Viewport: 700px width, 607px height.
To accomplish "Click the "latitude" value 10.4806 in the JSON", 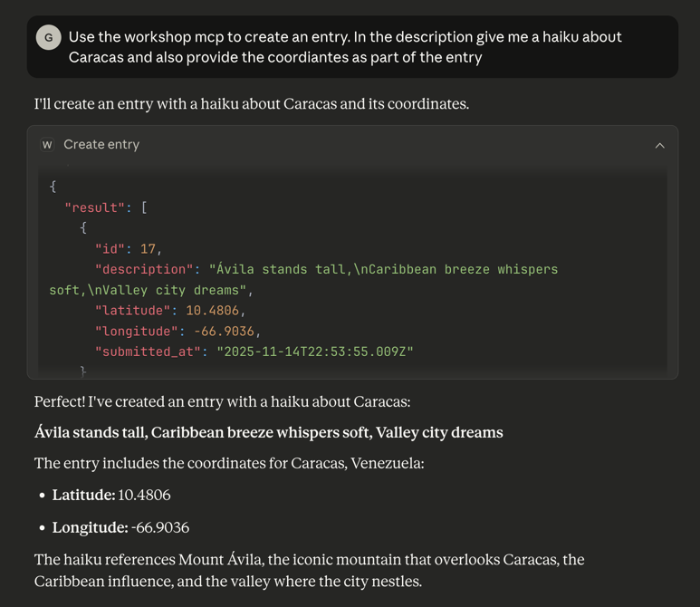I will [x=212, y=311].
